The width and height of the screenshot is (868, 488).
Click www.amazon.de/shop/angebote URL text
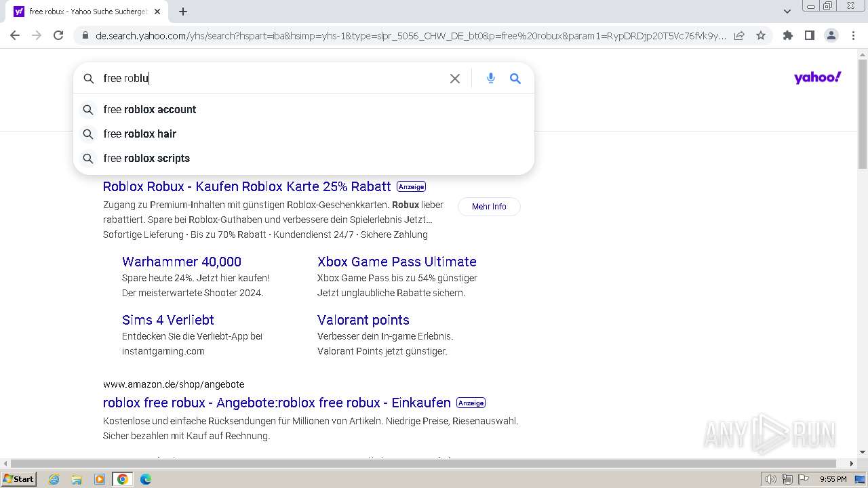pyautogui.click(x=174, y=384)
